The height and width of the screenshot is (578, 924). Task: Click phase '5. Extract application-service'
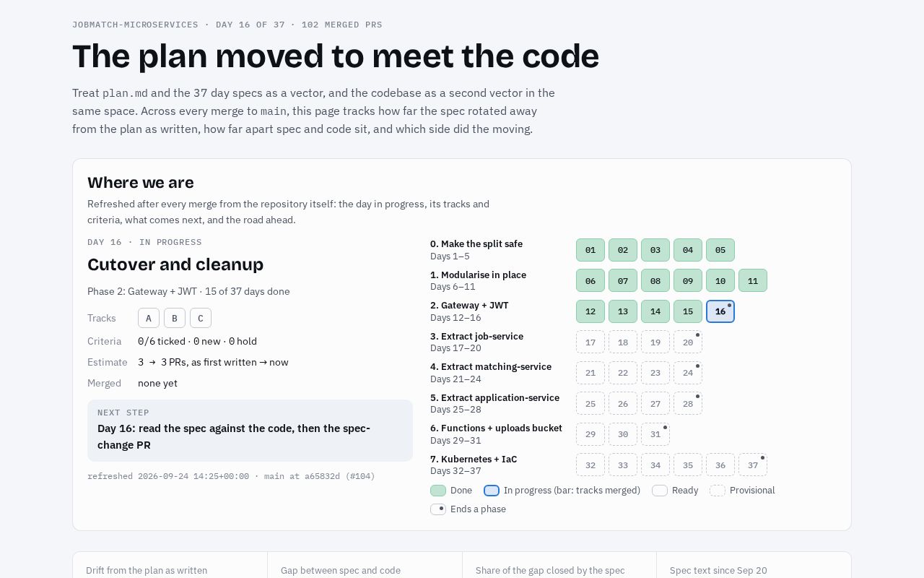point(495,397)
